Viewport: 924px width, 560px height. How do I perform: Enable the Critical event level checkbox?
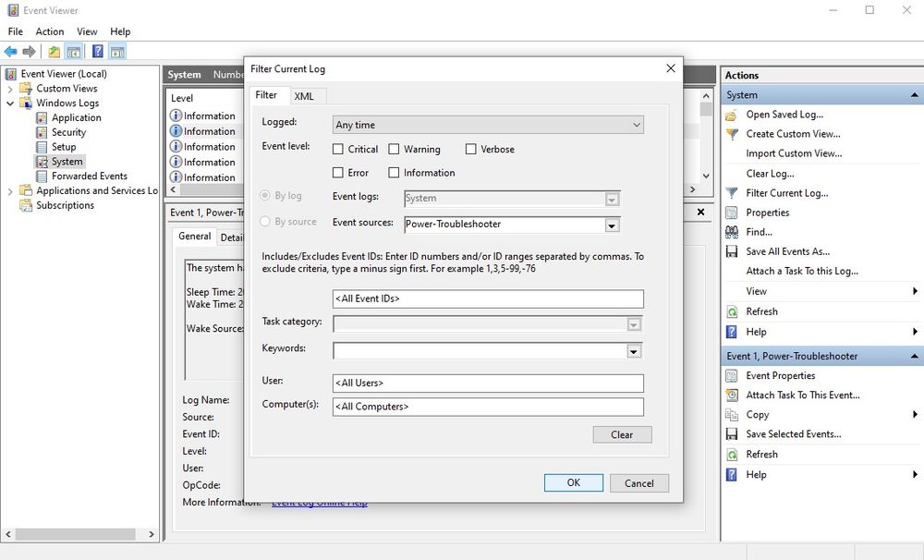(339, 149)
